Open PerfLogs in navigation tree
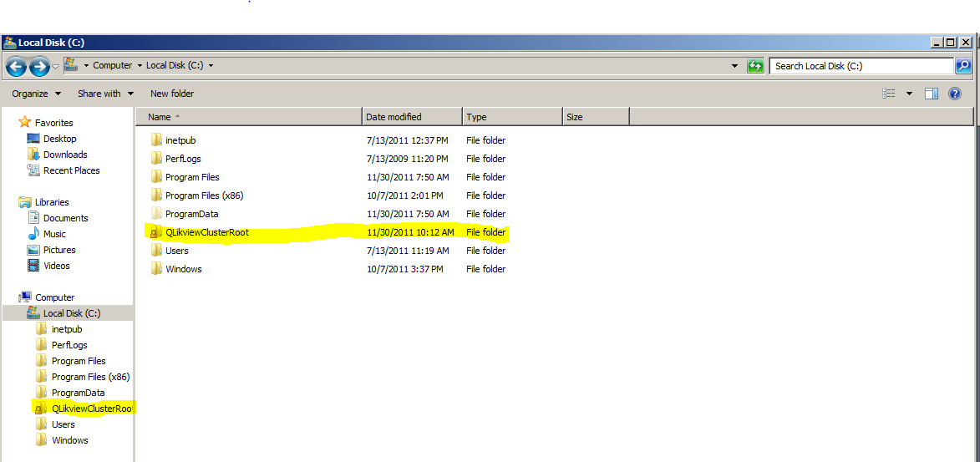This screenshot has height=462, width=980. pos(62,345)
